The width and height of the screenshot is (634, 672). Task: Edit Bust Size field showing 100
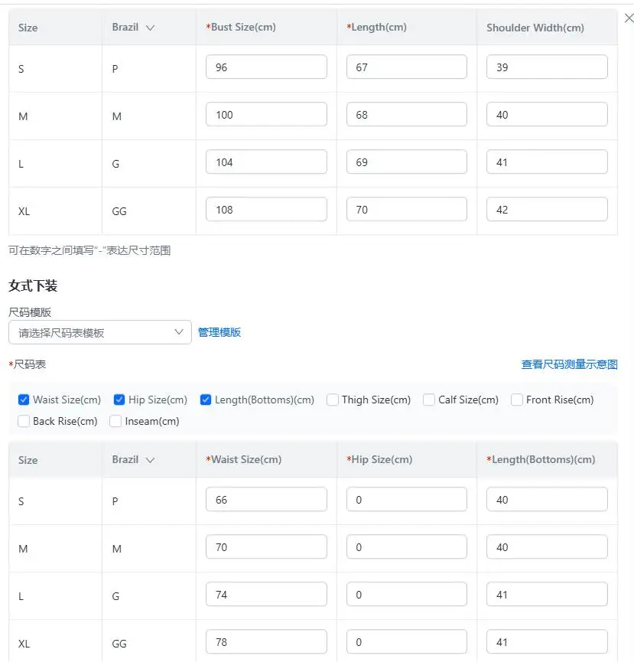pos(266,115)
